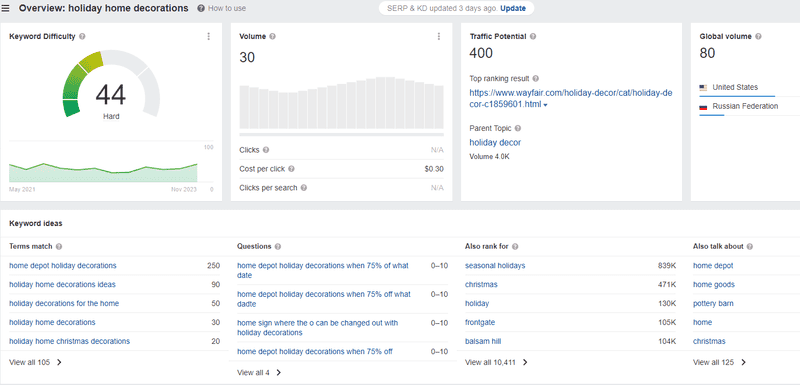Open the Keyword Difficulty three-dot menu
Viewport: 800px width, 385px height.
pos(208,36)
